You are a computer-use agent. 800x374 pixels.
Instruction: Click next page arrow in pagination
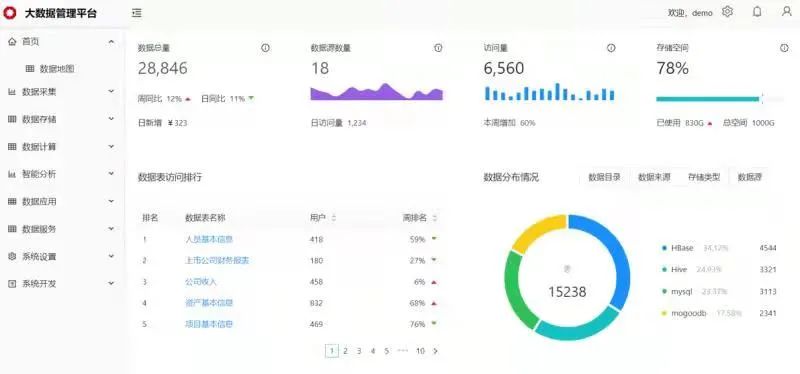pos(435,351)
